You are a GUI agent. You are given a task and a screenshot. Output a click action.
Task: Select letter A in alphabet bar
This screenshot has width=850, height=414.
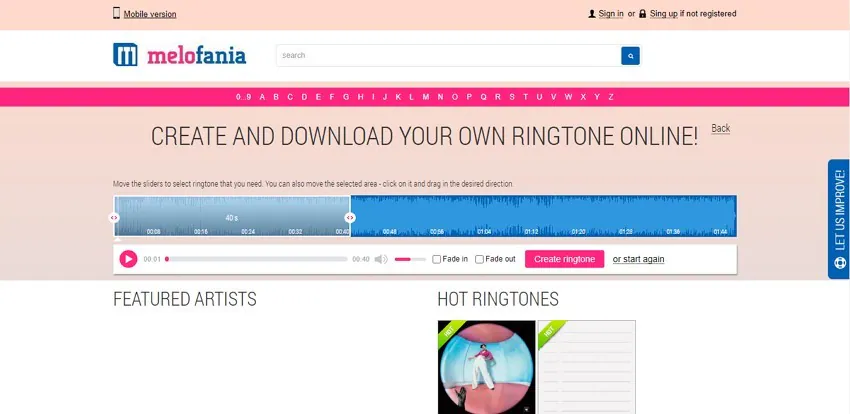(x=262, y=97)
